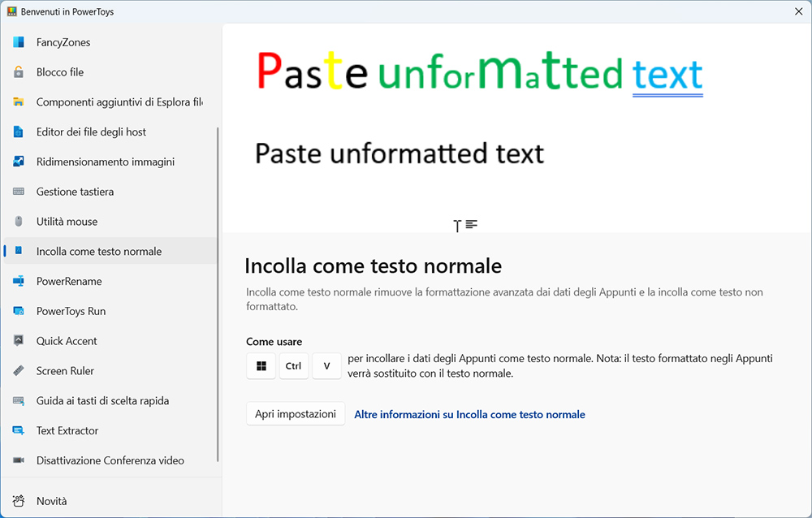Open Utilità mouse entry
Screen dimensions: 812x518
110,222
